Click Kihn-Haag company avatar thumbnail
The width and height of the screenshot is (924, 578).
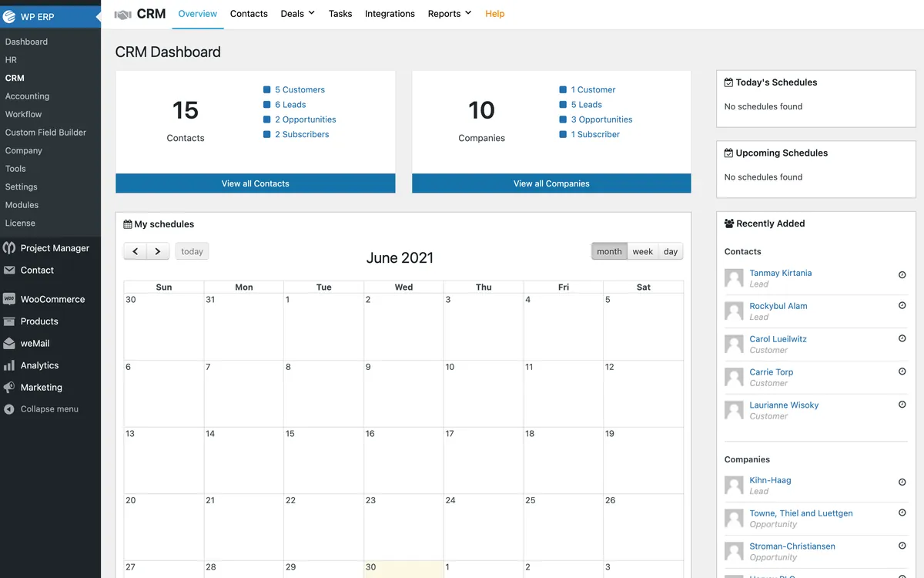(734, 486)
